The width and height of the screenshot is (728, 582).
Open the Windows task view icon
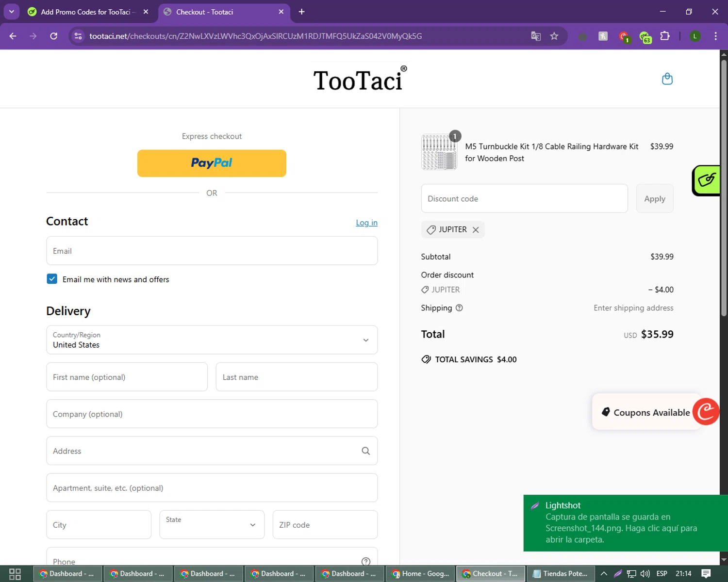tap(15, 574)
